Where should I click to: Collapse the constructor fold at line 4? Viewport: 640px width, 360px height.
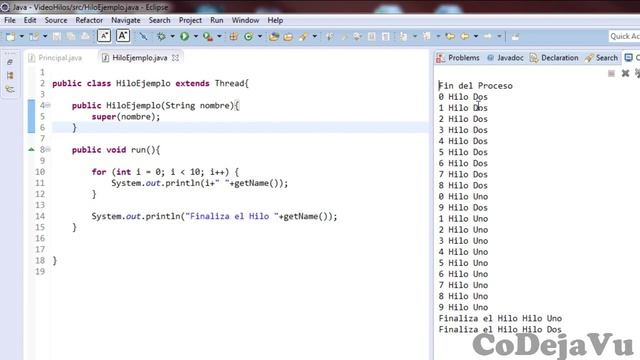point(48,105)
